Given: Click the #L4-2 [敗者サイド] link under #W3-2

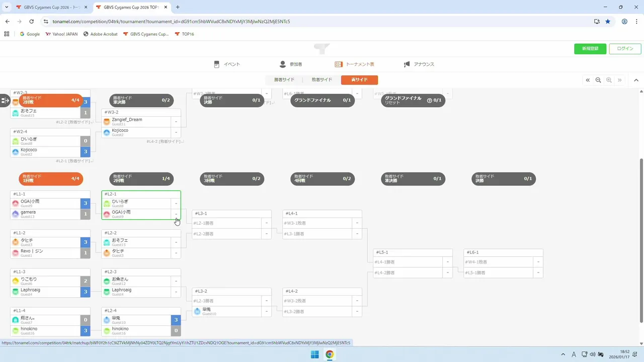Looking at the screenshot, I should (x=165, y=142).
